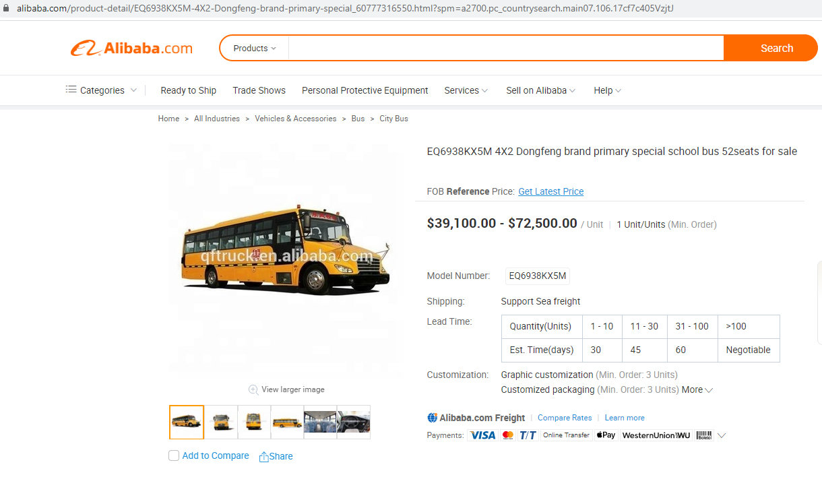Click the Alibaba.com logo
The height and width of the screenshot is (504, 822).
click(131, 49)
